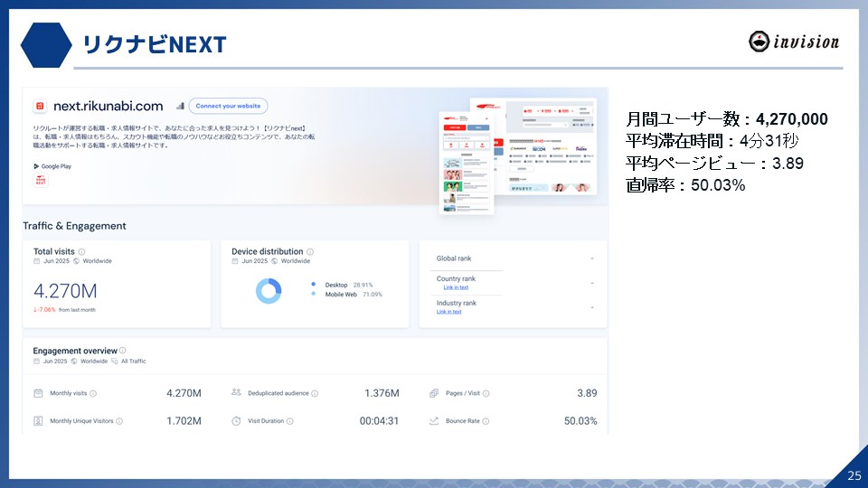Viewport: 868px width, 488px height.
Task: Click the Desktop legend dot
Action: click(314, 285)
